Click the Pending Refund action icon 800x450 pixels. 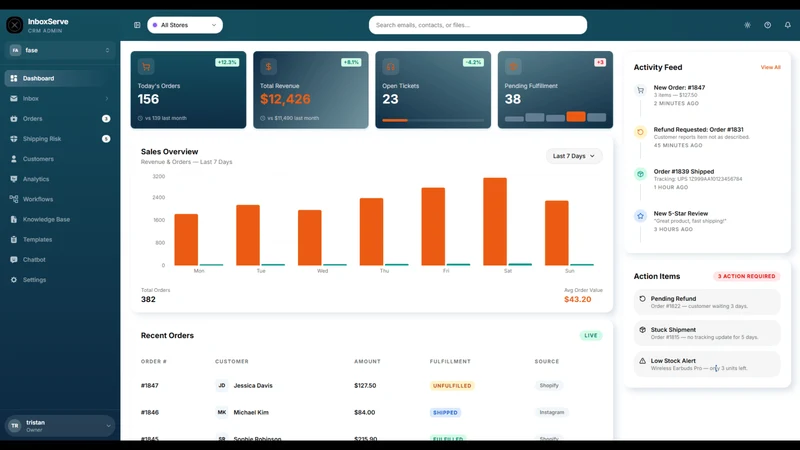click(x=642, y=299)
